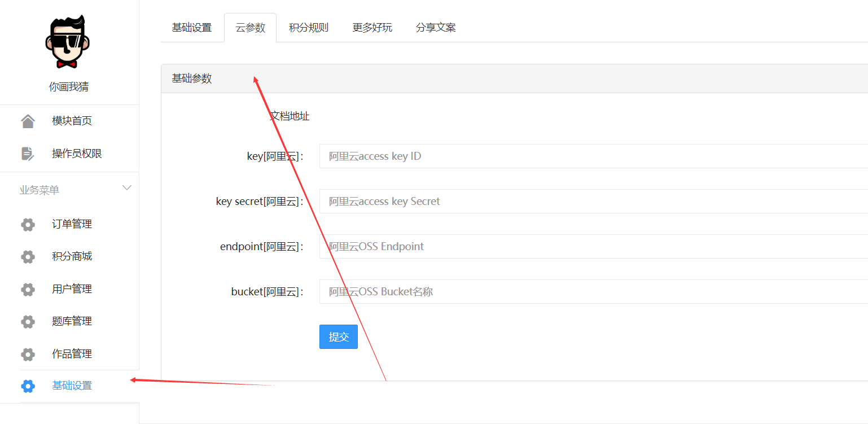This screenshot has width=868, height=424.
Task: Focus the 阿里云access key ID field
Action: coord(594,156)
